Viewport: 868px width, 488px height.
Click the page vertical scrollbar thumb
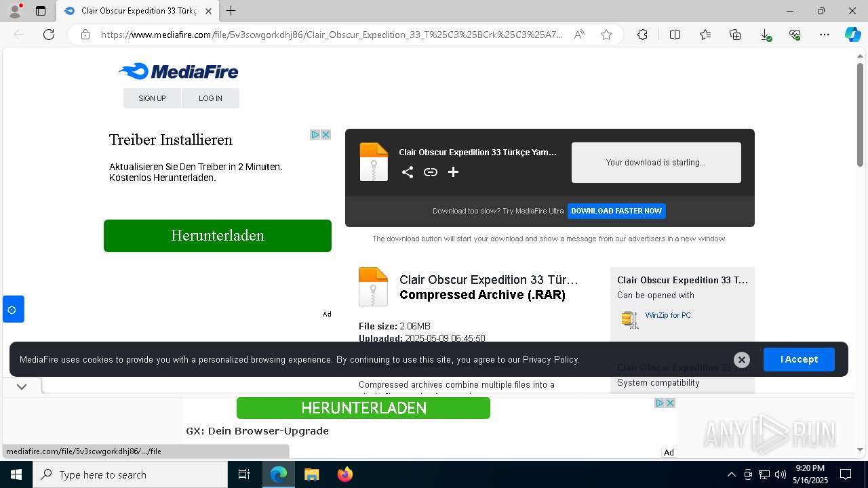861,115
